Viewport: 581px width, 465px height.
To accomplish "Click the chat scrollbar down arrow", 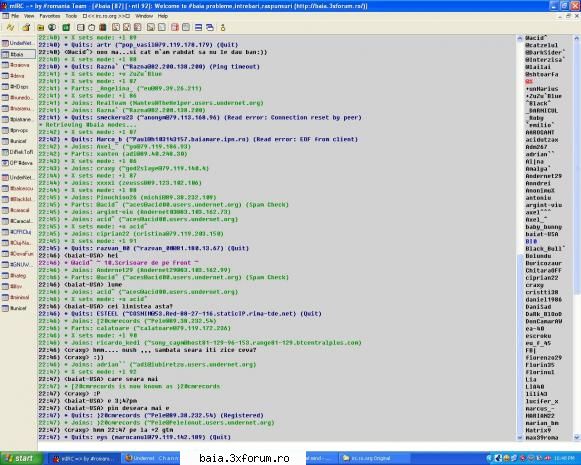I will point(519,438).
